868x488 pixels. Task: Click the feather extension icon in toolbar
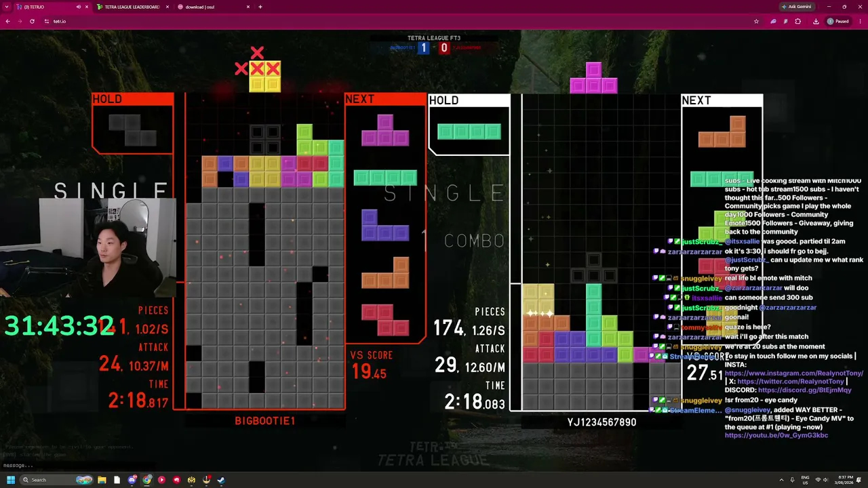tap(785, 21)
